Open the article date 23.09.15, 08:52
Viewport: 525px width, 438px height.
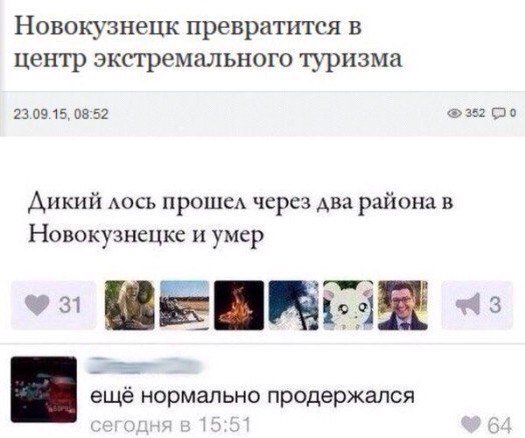[61, 115]
